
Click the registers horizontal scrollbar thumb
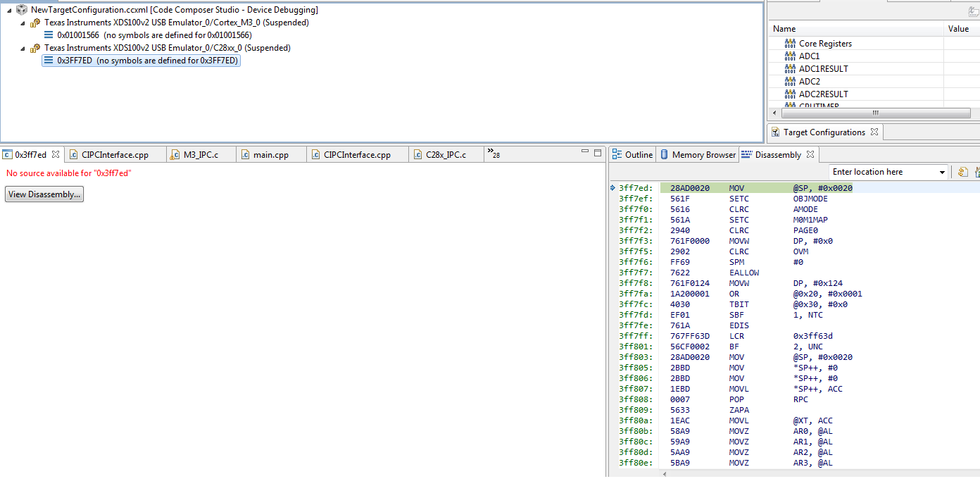[875, 113]
